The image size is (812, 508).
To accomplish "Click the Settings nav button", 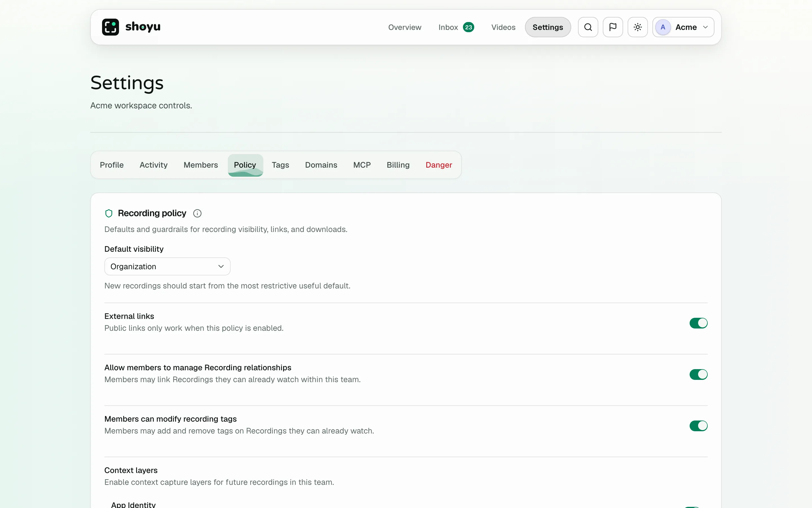I will 548,27.
